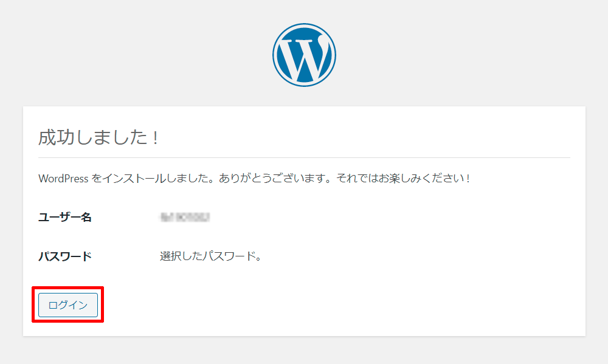Click the word WordPress in the message

click(x=63, y=179)
